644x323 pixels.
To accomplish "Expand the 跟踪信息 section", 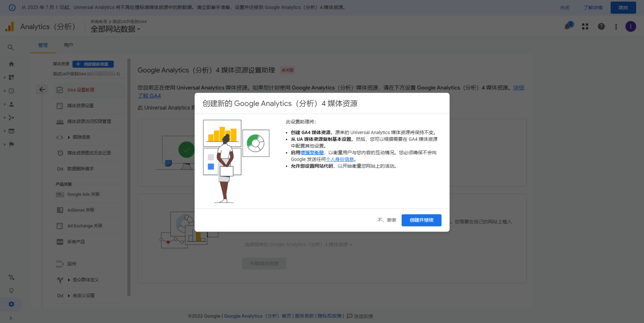I will pos(90,137).
